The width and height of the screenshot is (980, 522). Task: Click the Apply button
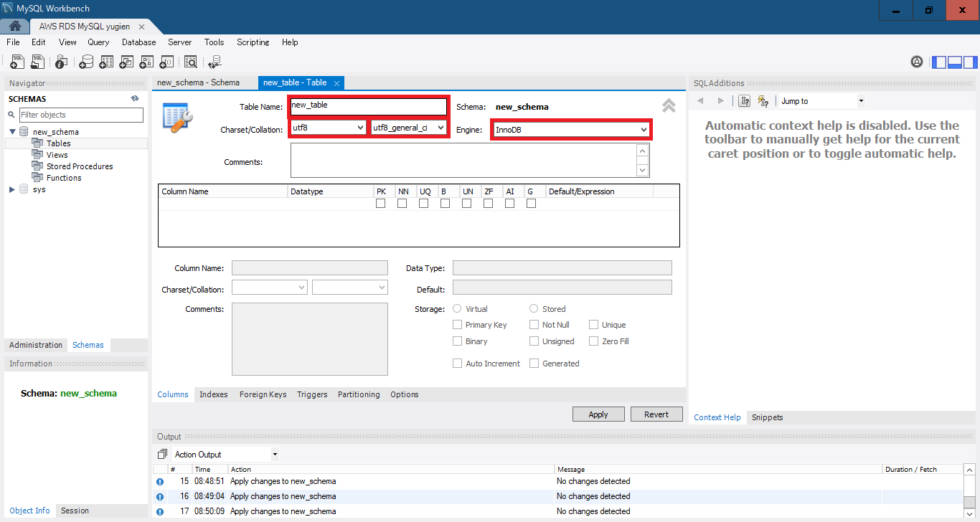(x=598, y=414)
